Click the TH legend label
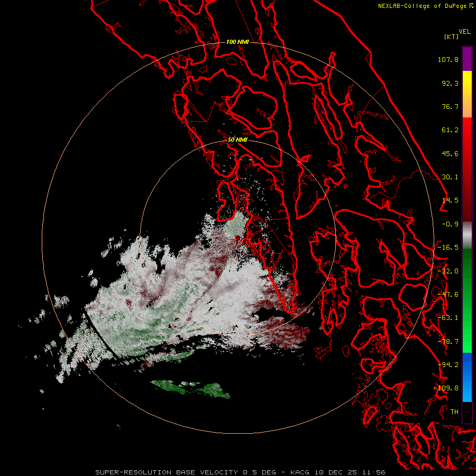Viewport: 476px width, 476px height. tap(454, 412)
